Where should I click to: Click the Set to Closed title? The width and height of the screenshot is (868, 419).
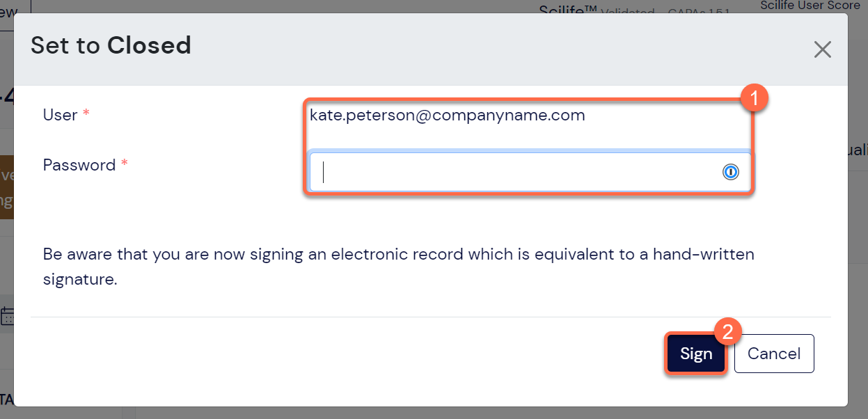coord(111,46)
